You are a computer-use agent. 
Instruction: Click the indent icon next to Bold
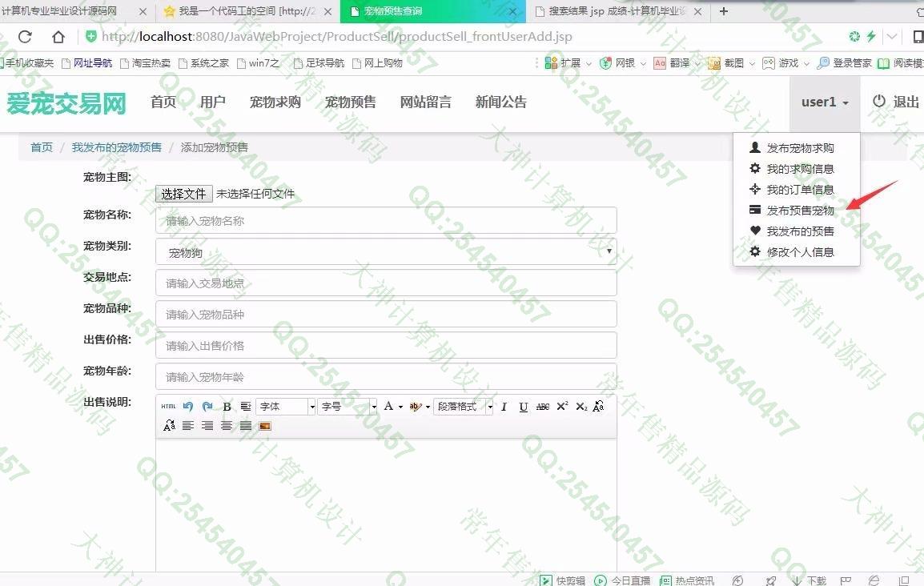pyautogui.click(x=246, y=407)
